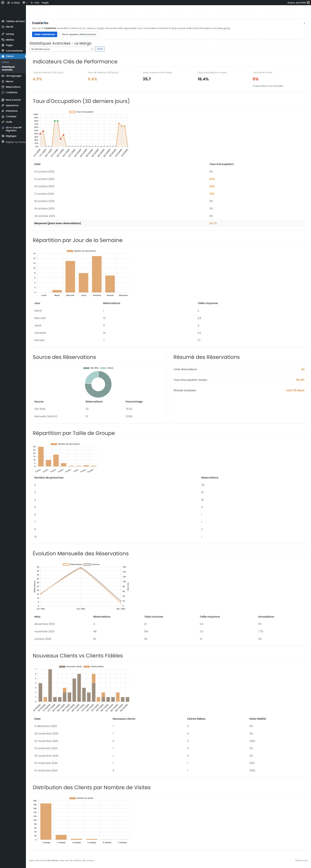Screen dimensions: 311x868
Task: Click the comments bubble icon in top bar
Action: pyautogui.click(x=24, y=2)
